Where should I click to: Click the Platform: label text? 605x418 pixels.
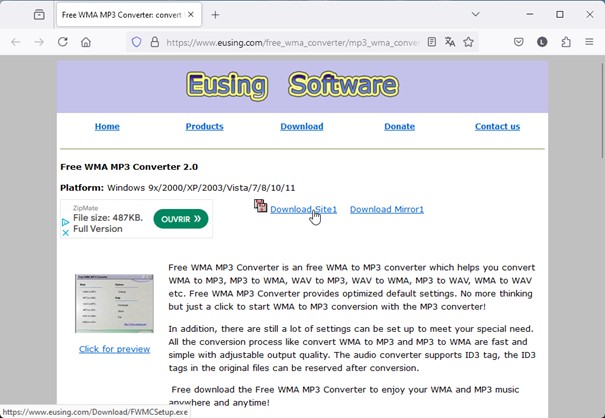click(82, 188)
